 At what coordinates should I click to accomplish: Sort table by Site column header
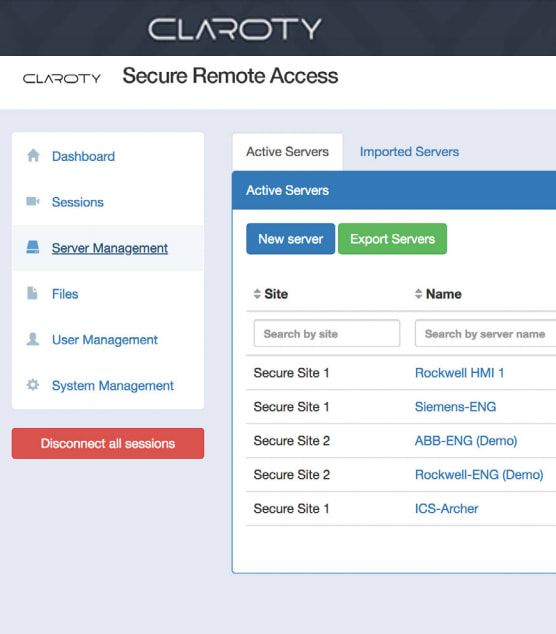point(276,294)
